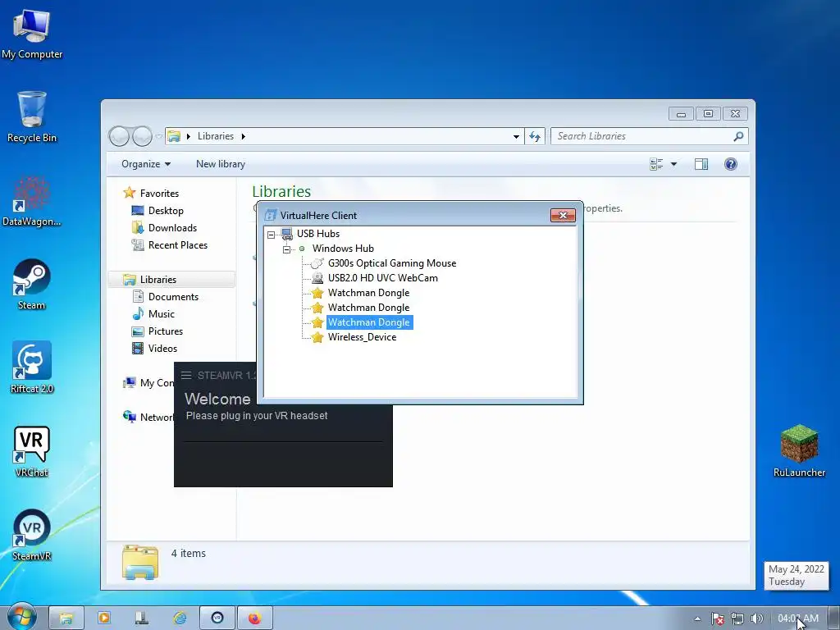Screen dimensions: 840x630
Task: Select the Wireless_Device entry
Action: [362, 337]
